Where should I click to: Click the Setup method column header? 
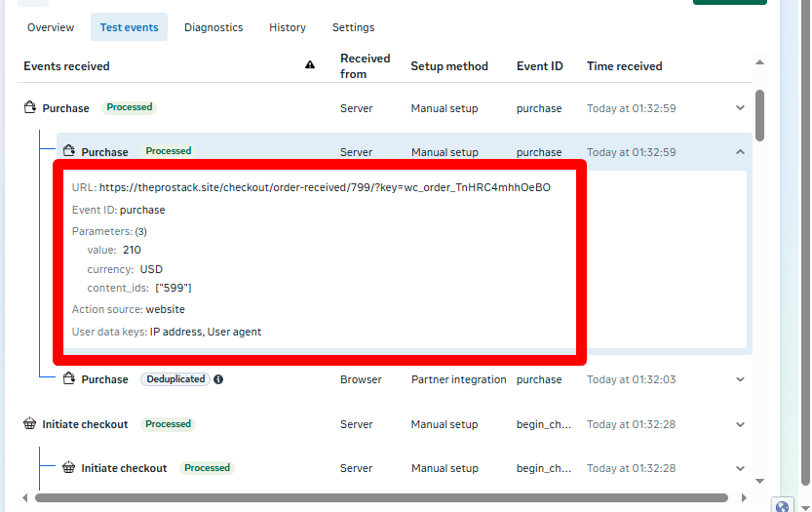point(449,66)
